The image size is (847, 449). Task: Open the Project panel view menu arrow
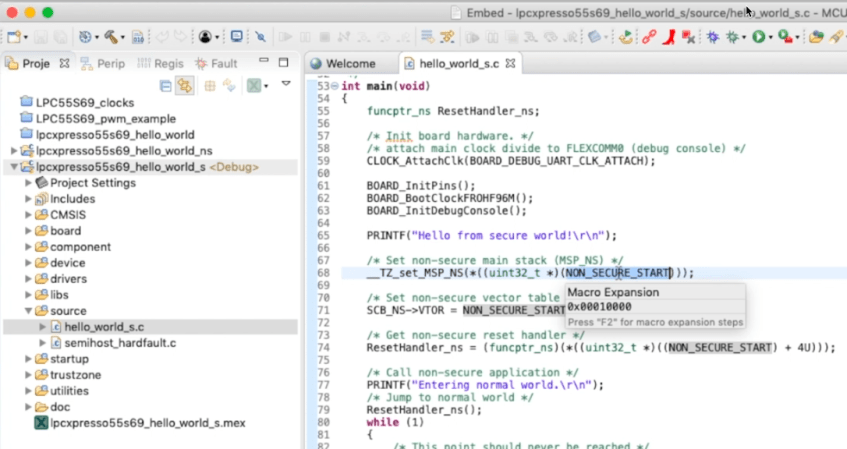pos(286,85)
